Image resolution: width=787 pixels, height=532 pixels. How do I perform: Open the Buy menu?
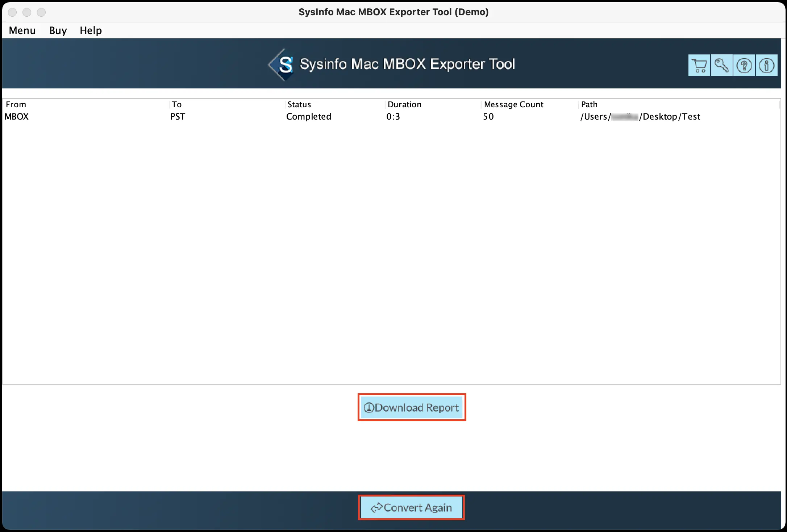[x=58, y=30]
